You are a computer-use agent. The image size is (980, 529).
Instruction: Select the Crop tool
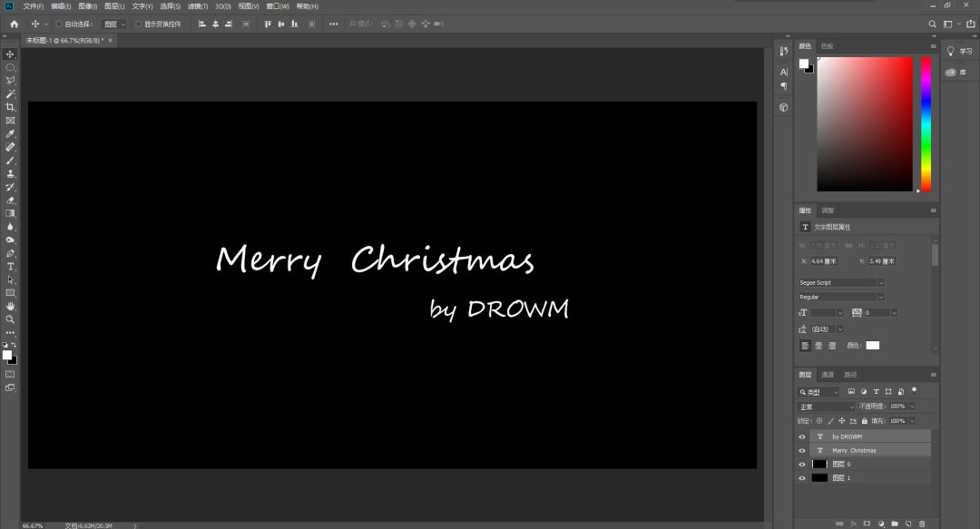click(10, 107)
